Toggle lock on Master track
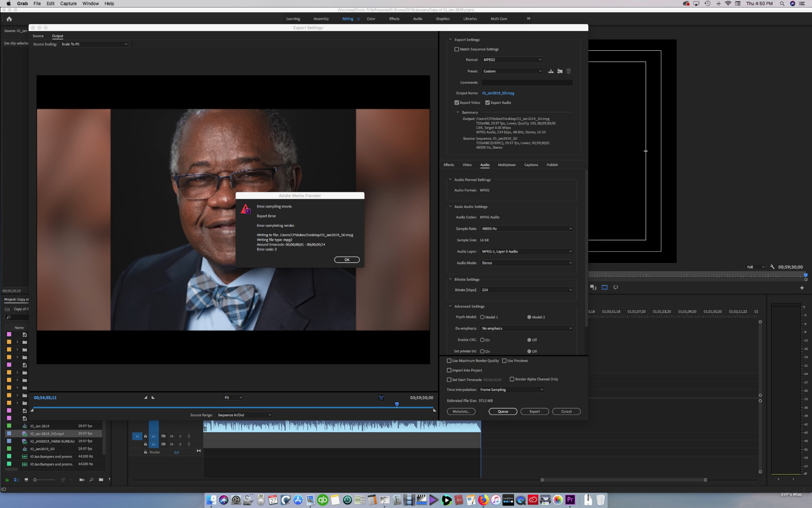The width and height of the screenshot is (812, 508). click(145, 452)
